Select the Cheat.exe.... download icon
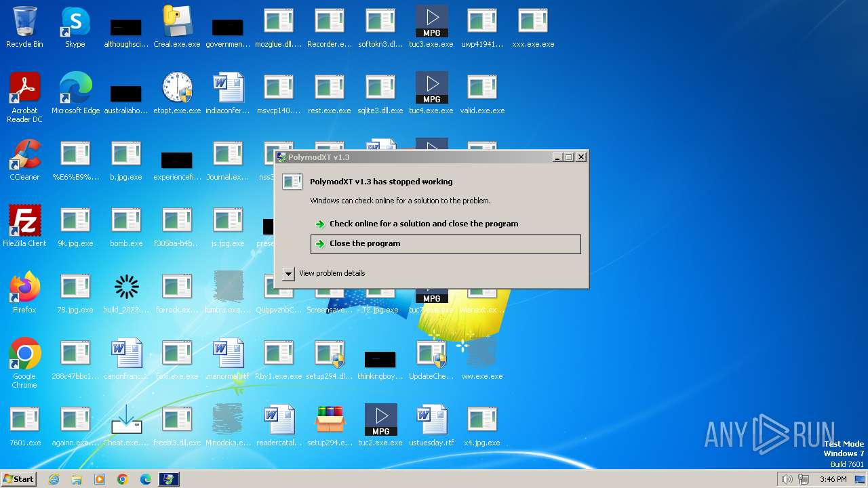The width and height of the screenshot is (868, 488). (x=126, y=426)
